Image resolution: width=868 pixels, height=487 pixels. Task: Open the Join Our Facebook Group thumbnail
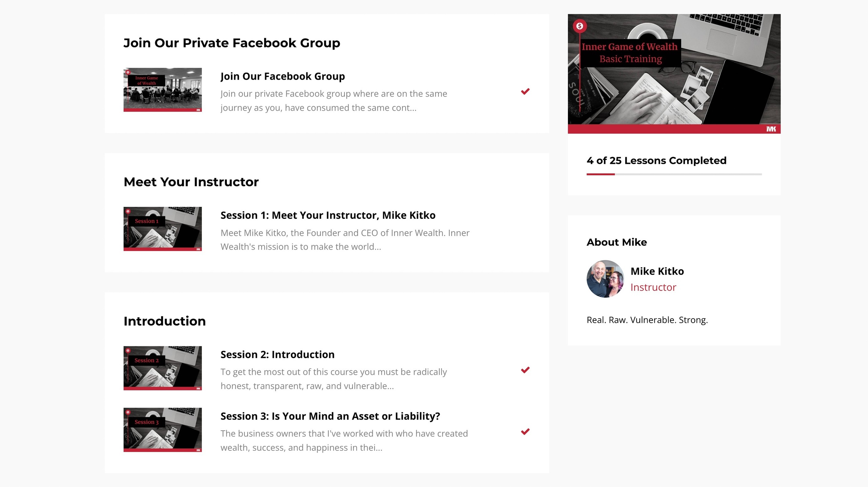[x=162, y=90]
